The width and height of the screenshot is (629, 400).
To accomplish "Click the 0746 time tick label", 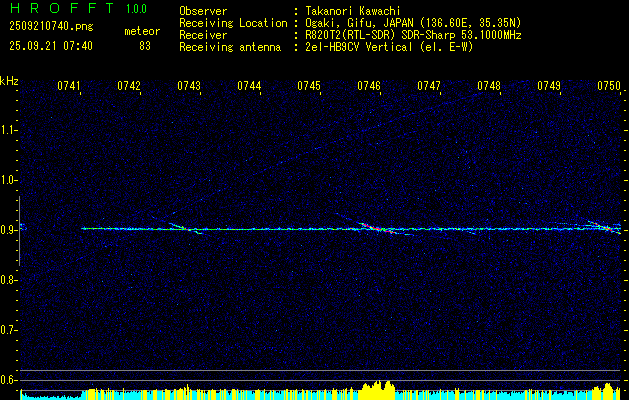I will [369, 87].
